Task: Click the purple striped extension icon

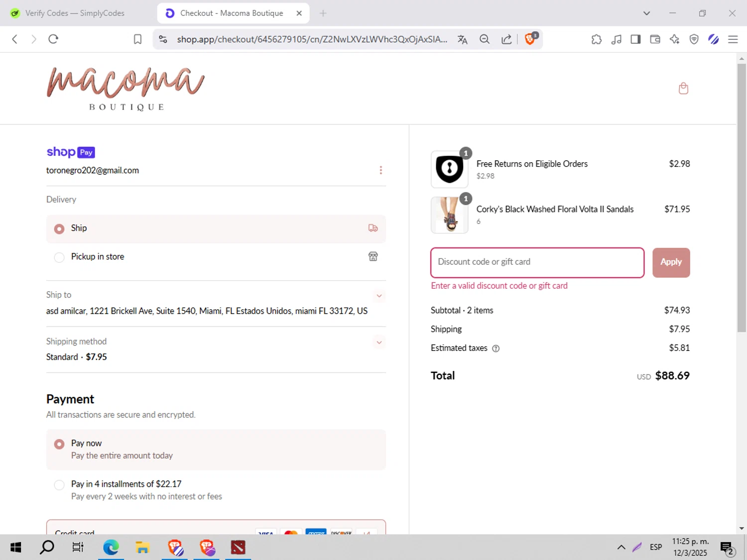Action: 713,39
